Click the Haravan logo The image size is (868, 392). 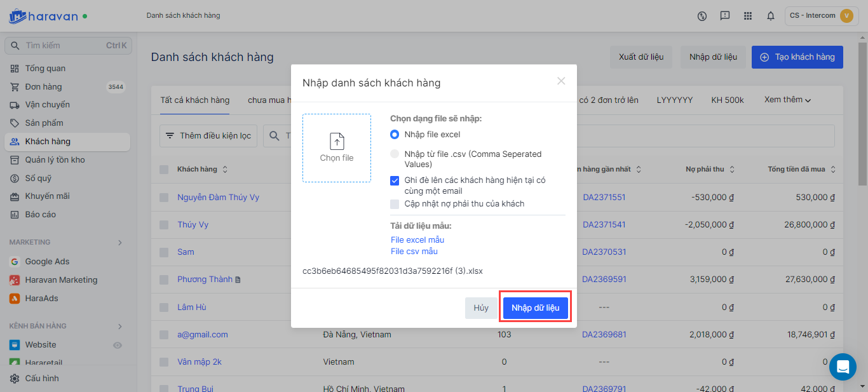pyautogui.click(x=43, y=16)
